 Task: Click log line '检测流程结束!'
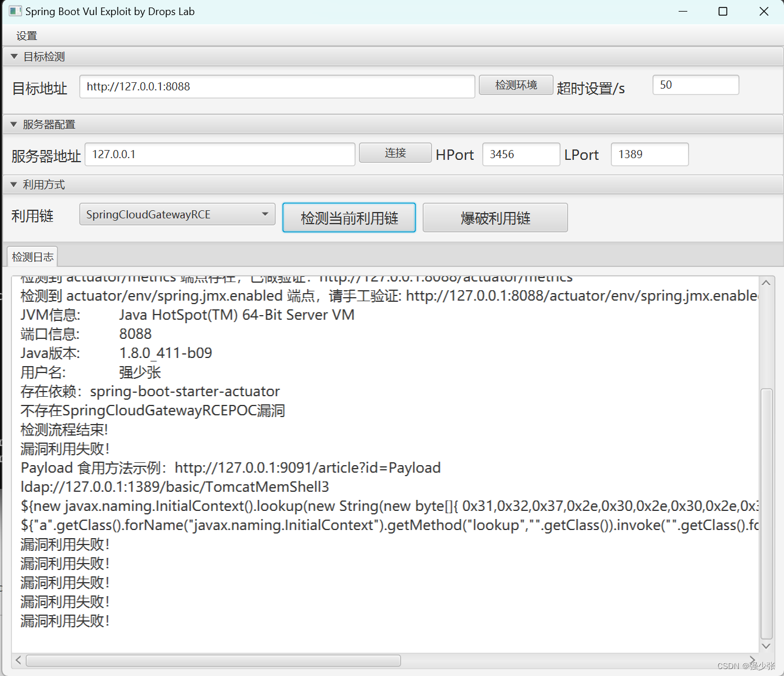click(64, 430)
